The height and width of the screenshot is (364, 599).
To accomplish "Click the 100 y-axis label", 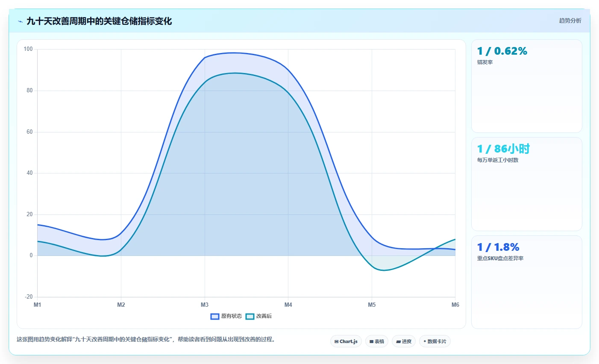I will point(28,49).
